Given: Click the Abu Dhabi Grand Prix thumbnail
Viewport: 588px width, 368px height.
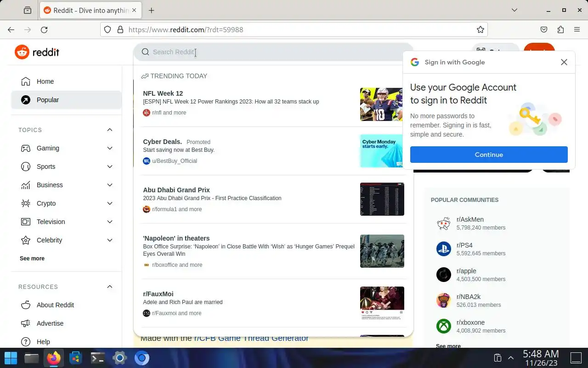Looking at the screenshot, I should [382, 199].
